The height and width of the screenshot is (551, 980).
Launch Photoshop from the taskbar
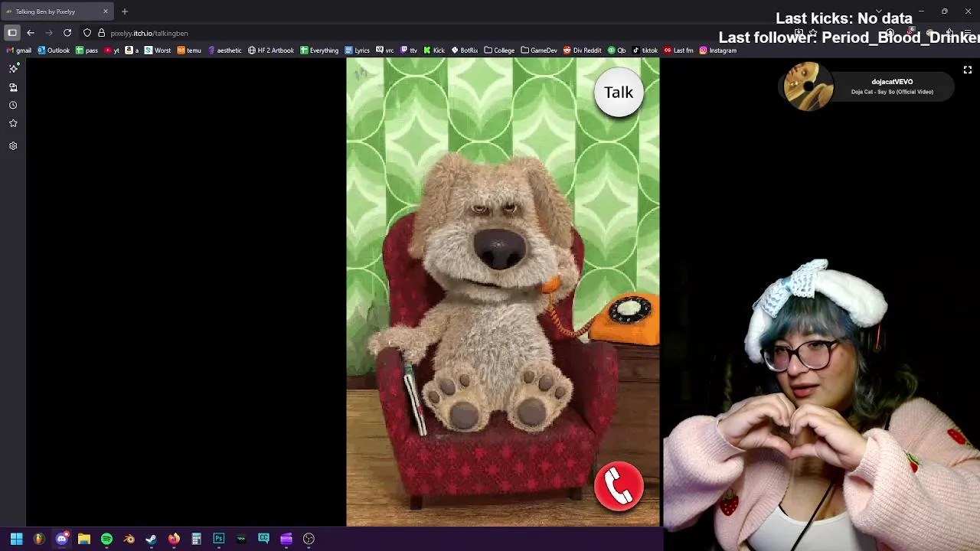click(219, 539)
